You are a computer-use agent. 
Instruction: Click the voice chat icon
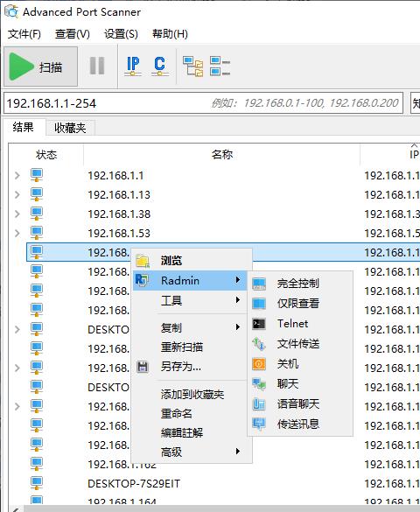[x=259, y=404]
